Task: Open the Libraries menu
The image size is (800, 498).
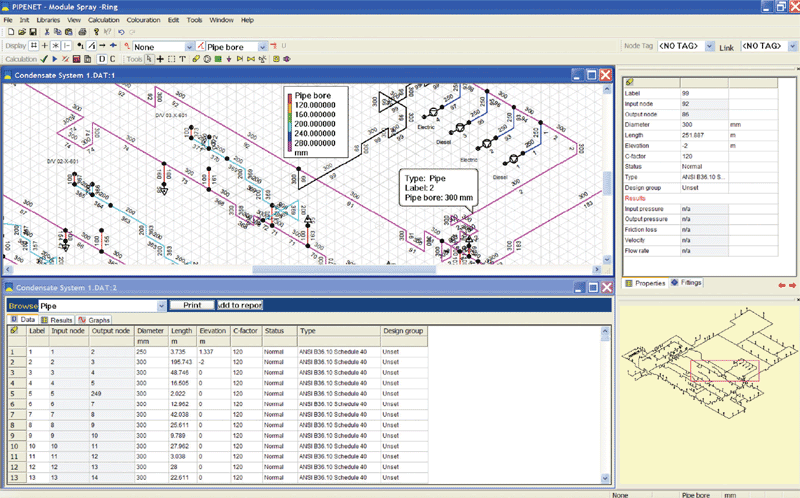Action: (x=48, y=20)
